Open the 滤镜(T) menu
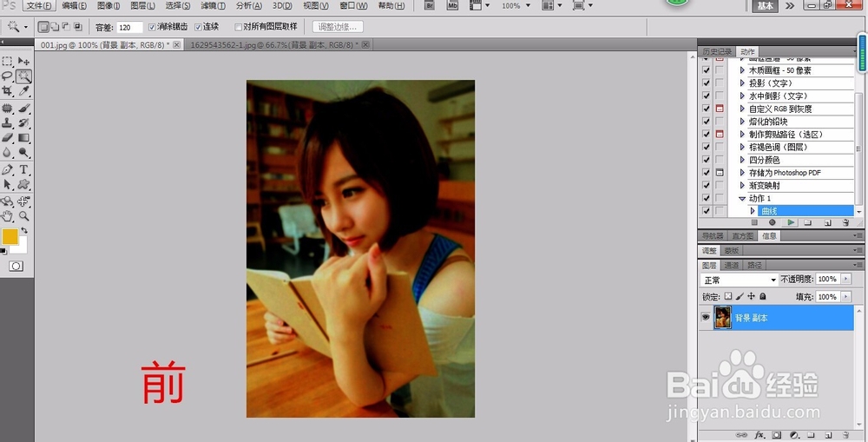 pos(214,5)
